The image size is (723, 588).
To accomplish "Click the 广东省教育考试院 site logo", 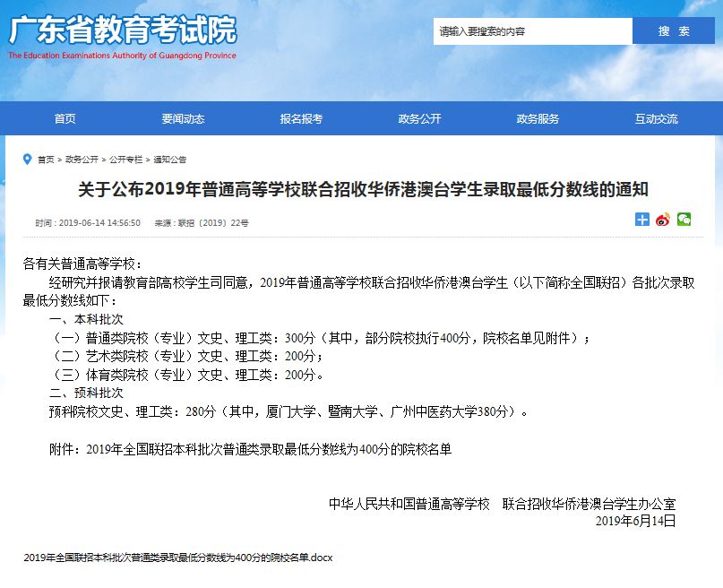I will (123, 30).
